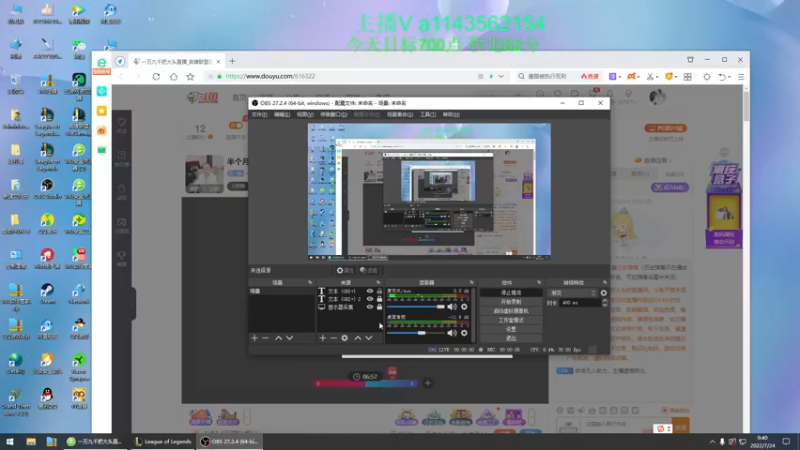Open File Explorer from the taskbar

tap(31, 441)
